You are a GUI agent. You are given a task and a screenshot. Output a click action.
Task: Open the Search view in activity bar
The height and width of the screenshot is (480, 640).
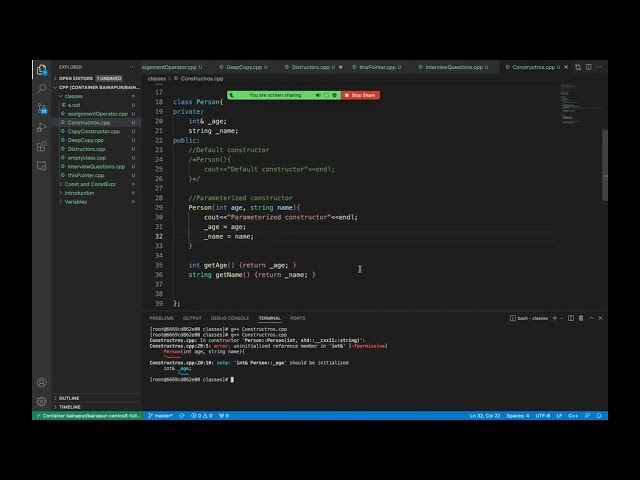pyautogui.click(x=41, y=88)
